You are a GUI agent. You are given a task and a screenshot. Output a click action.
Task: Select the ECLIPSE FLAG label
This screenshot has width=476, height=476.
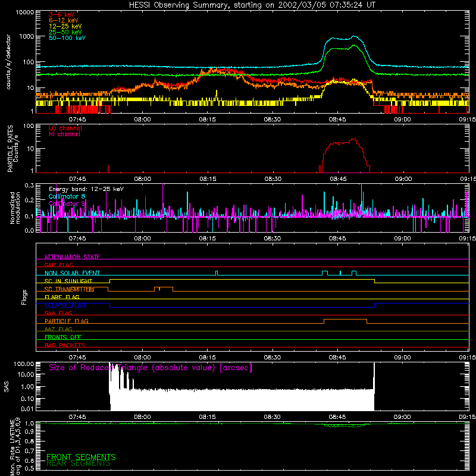pyautogui.click(x=65, y=305)
